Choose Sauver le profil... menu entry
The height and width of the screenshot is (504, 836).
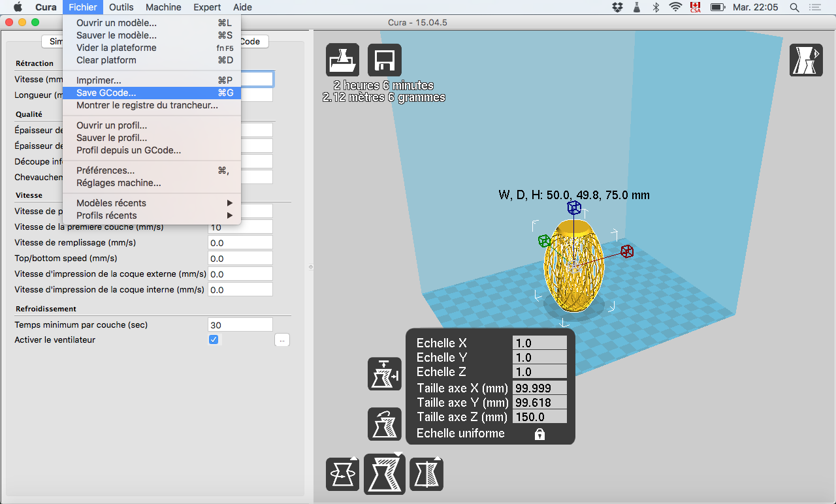point(152,138)
